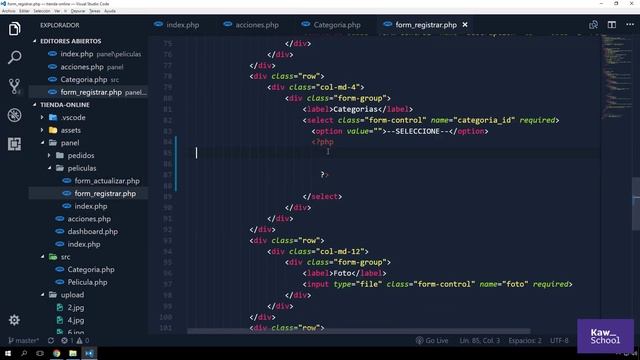Collapse the TIENDA-ONLINE section

click(64, 105)
